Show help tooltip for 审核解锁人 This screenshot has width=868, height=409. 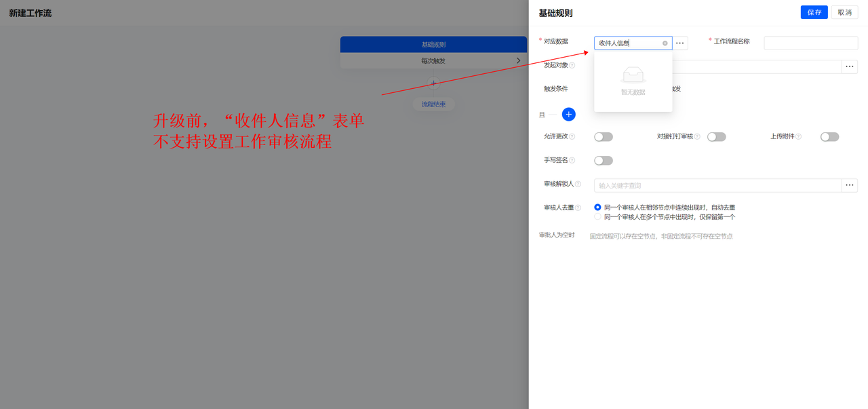click(x=578, y=184)
